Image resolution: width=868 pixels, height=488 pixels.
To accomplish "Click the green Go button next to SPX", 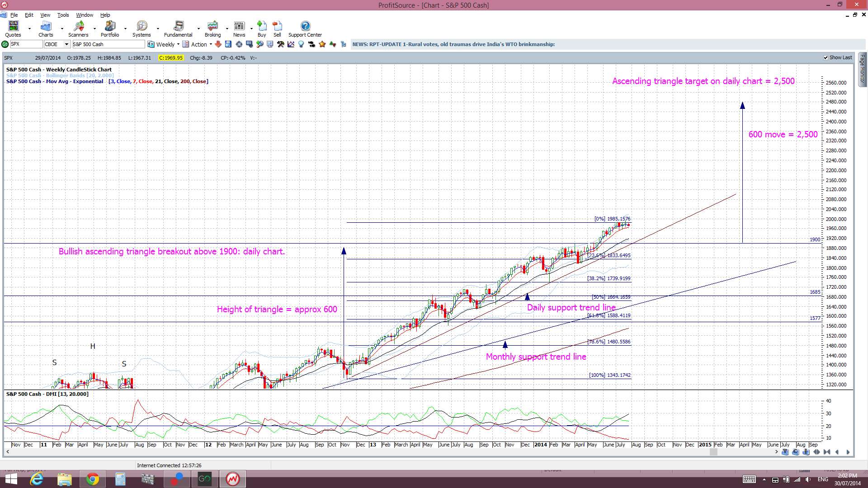I will click(x=5, y=44).
